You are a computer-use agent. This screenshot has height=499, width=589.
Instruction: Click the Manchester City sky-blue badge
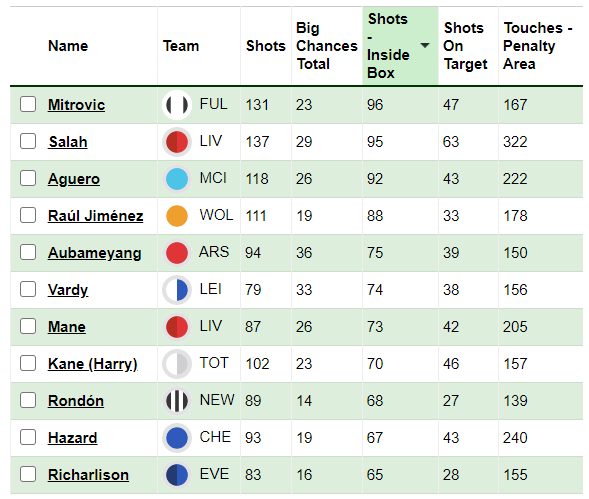177,178
